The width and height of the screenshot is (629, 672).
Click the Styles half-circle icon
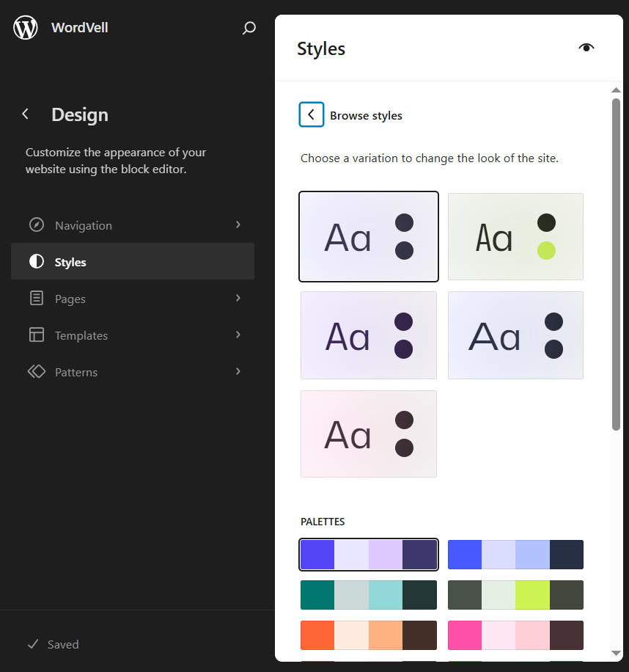37,262
